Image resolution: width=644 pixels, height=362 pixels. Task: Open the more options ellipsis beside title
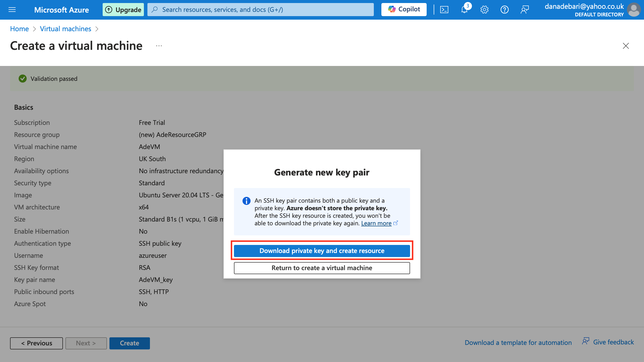pos(159,46)
